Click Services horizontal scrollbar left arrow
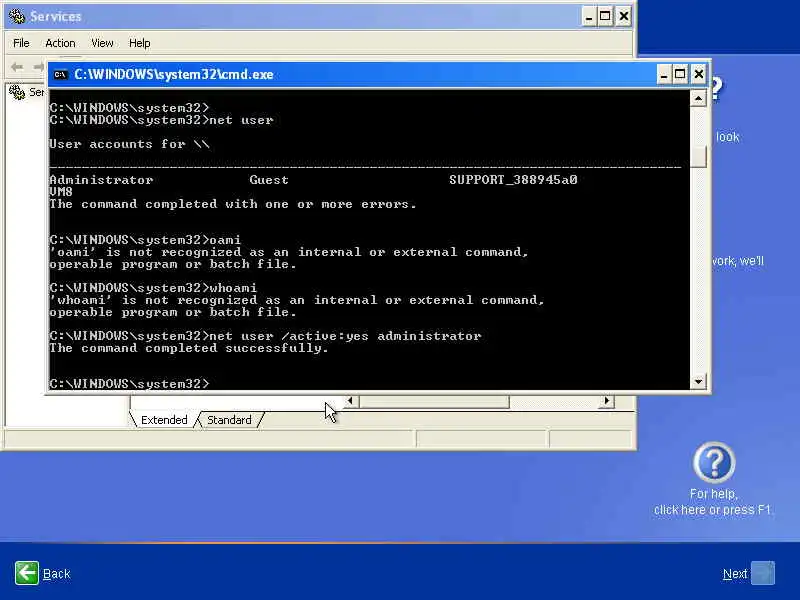This screenshot has width=800, height=600. point(350,401)
